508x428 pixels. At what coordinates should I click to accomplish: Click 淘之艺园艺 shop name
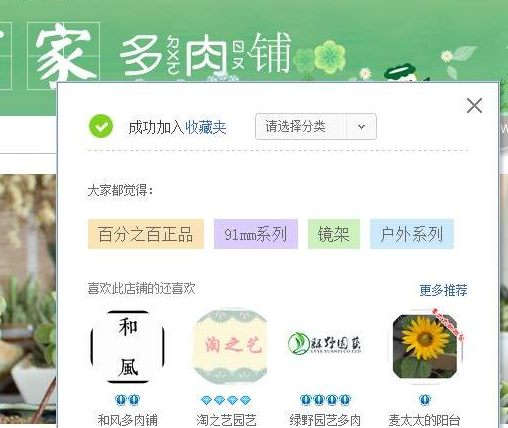click(226, 420)
